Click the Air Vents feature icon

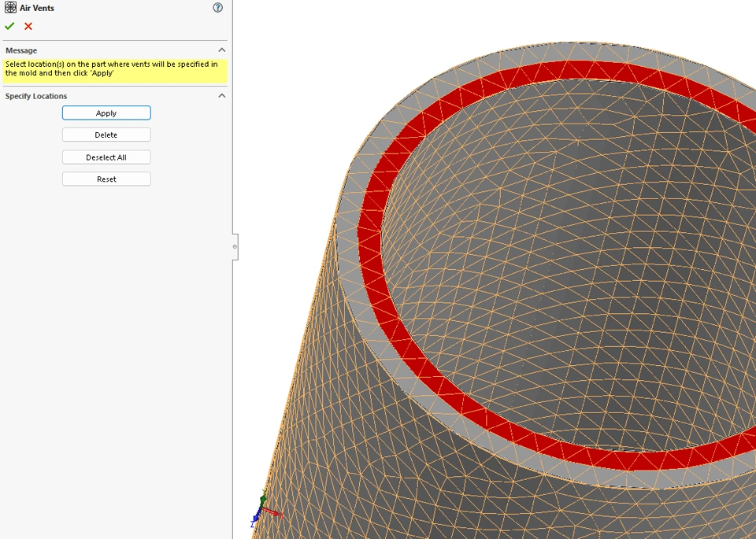point(10,7)
